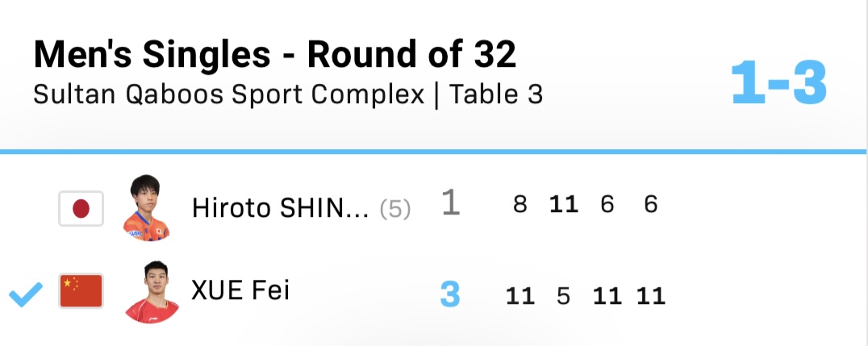Open the XUE Fei player name
This screenshot has width=868, height=346.
pyautogui.click(x=240, y=290)
